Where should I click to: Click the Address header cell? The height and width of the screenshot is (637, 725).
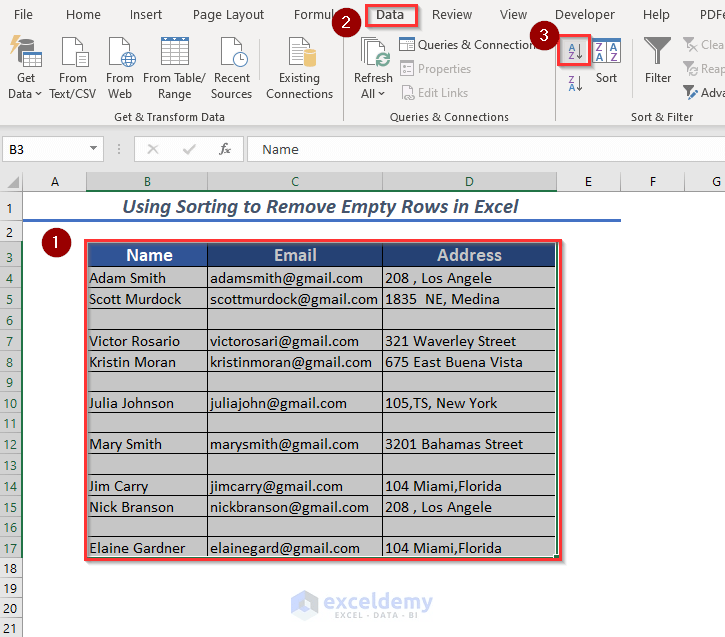(469, 255)
